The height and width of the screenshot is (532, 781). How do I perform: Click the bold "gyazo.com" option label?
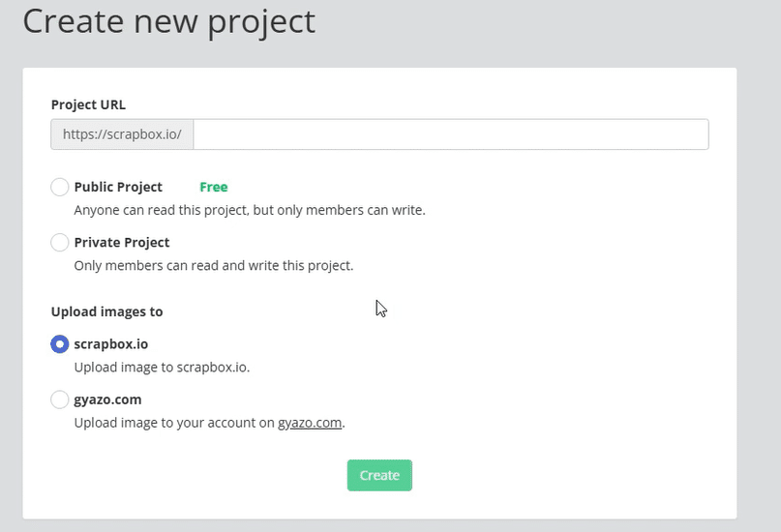[107, 399]
